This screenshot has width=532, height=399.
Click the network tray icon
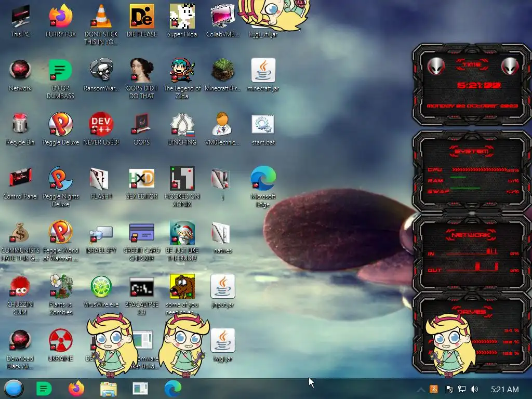tap(461, 389)
